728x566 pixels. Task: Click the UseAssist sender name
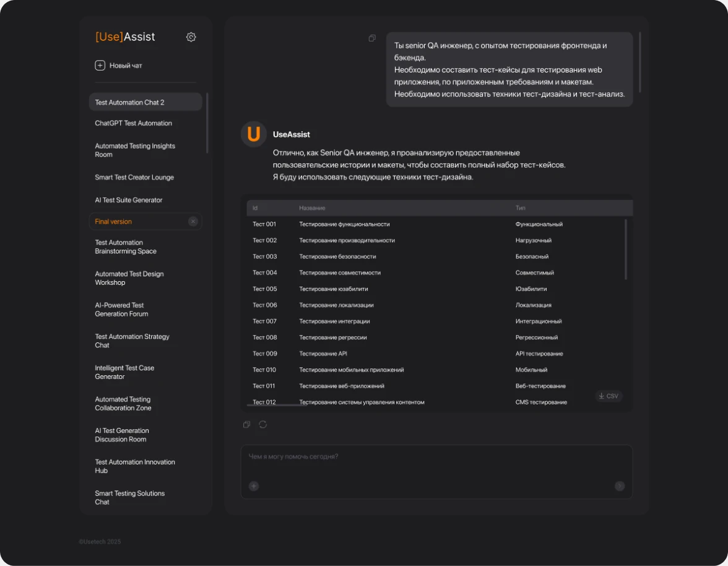click(x=291, y=134)
